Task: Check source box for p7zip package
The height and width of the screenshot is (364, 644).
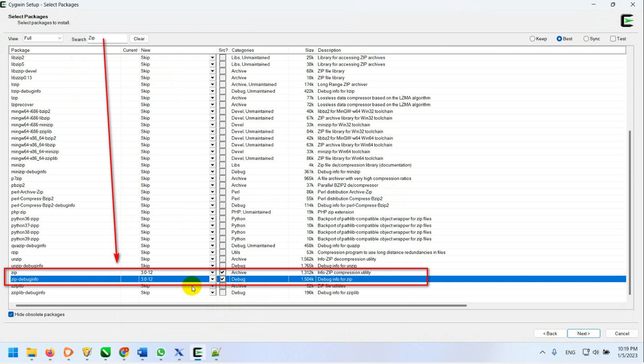Action: (223, 178)
